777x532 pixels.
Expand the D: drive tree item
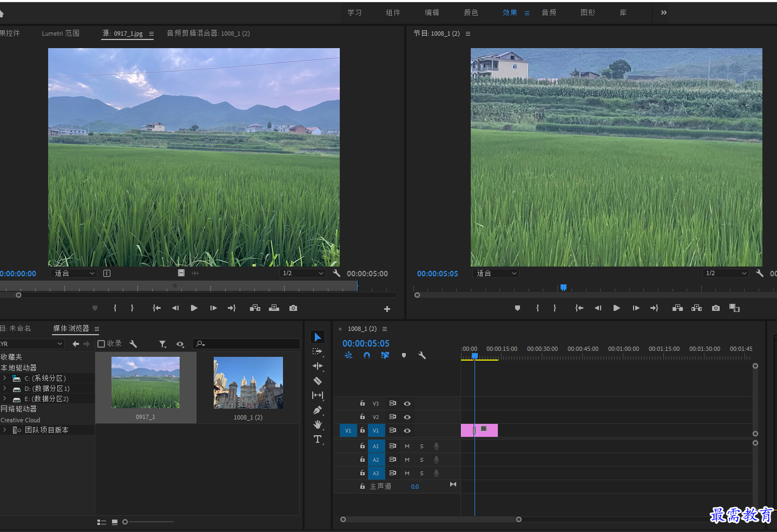click(5, 388)
